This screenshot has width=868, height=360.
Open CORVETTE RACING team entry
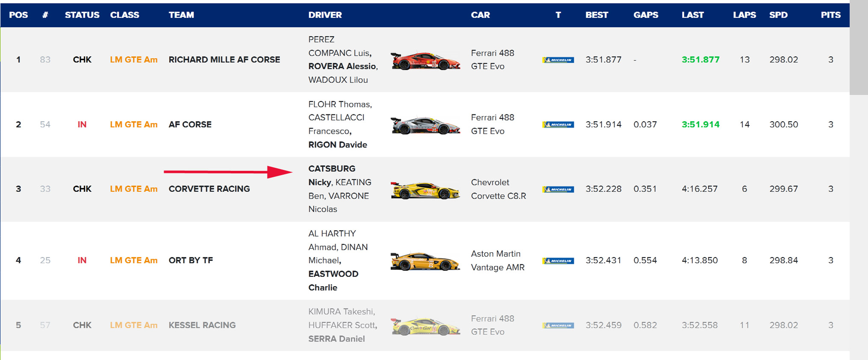click(209, 189)
